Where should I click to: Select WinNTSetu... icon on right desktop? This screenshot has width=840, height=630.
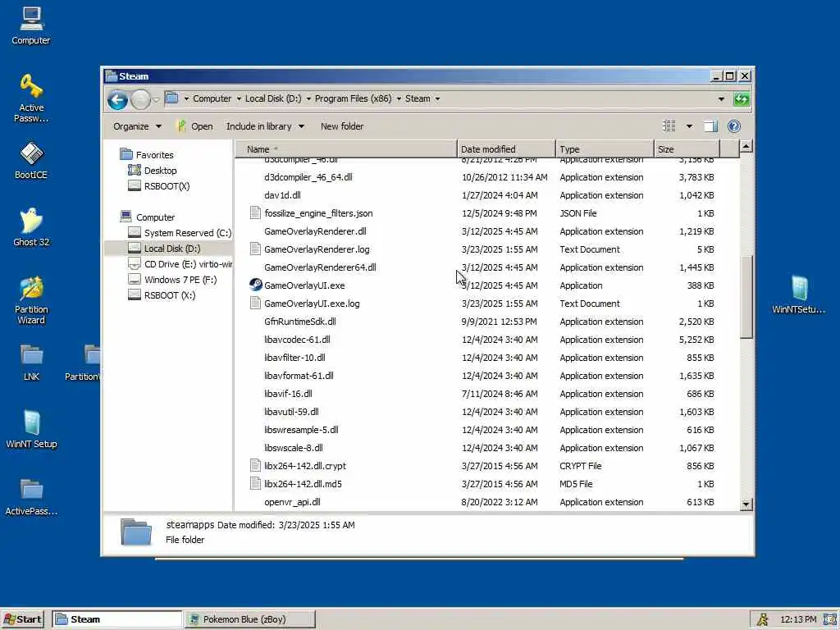click(799, 294)
